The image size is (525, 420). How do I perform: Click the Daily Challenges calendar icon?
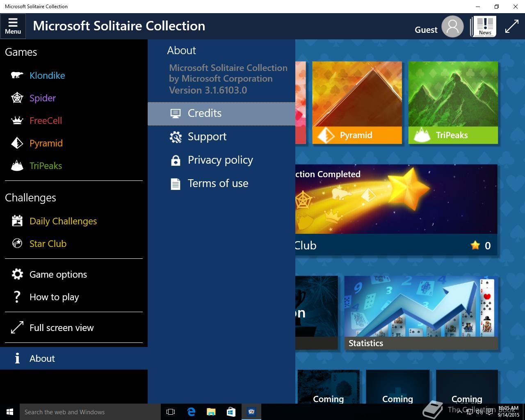pos(17,221)
